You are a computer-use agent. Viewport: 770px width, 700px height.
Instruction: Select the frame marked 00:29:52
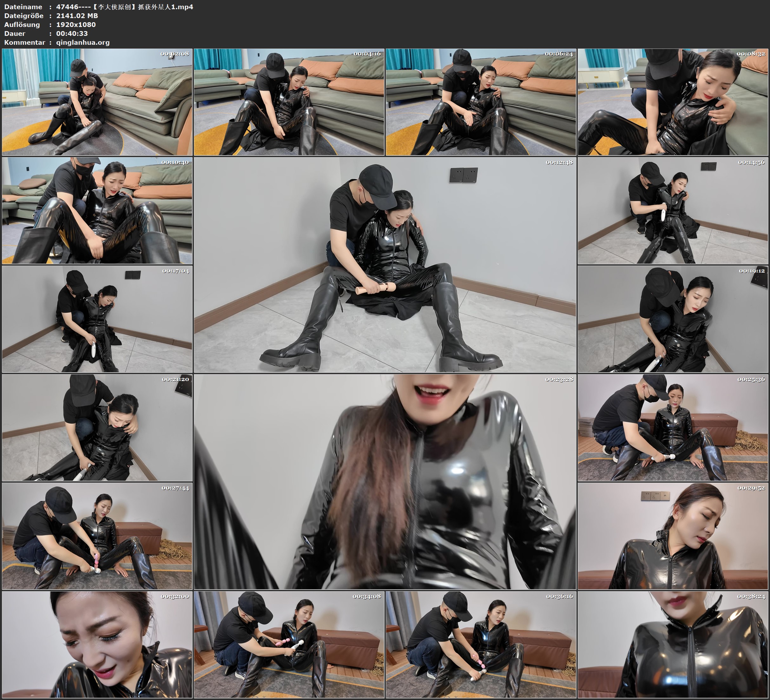(x=673, y=536)
